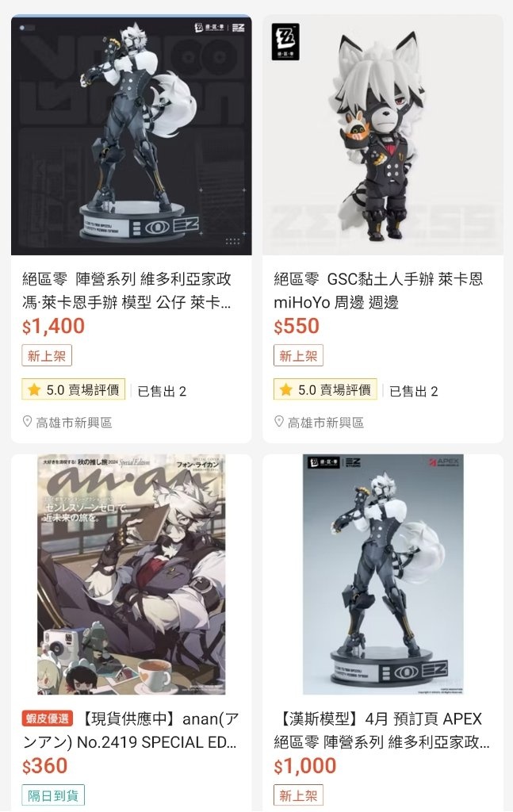Click the star rating icon on $1,400 listing
This screenshot has height=812, width=513.
pos(35,389)
